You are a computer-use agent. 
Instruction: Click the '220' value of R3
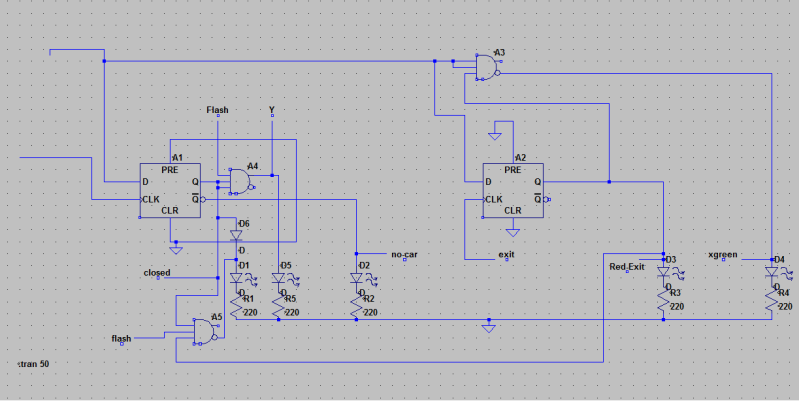[x=677, y=307]
